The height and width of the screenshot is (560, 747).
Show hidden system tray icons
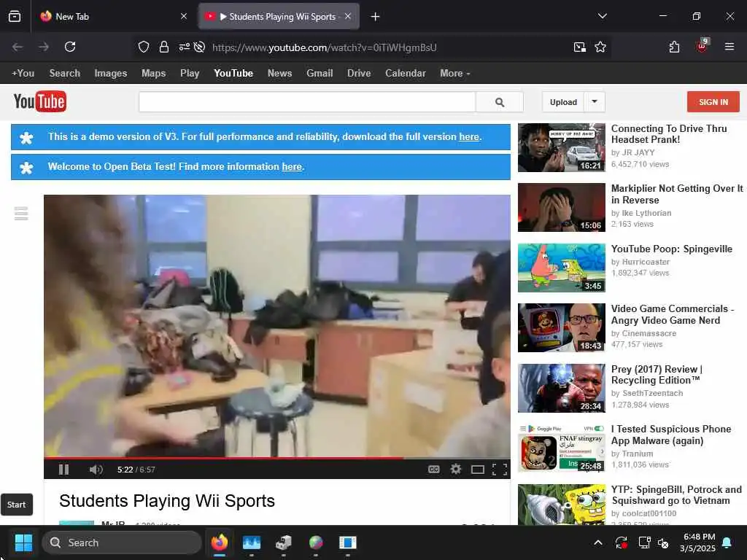pos(598,542)
